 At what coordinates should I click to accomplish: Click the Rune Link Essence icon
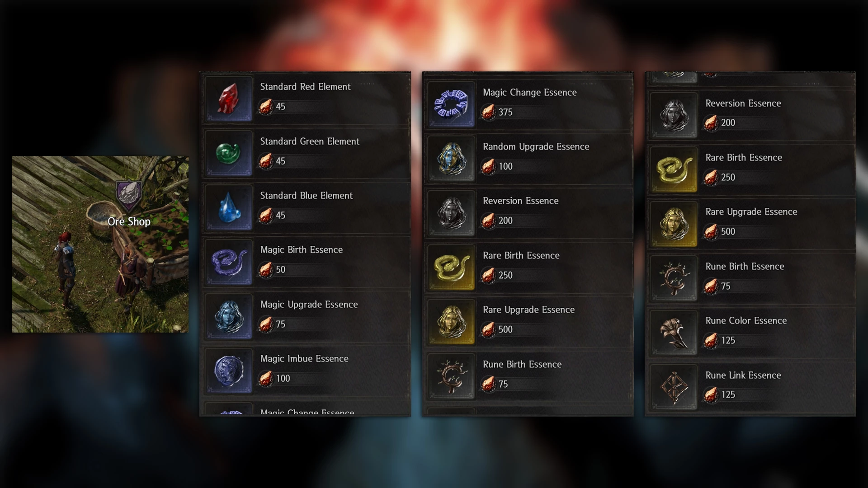(x=674, y=387)
